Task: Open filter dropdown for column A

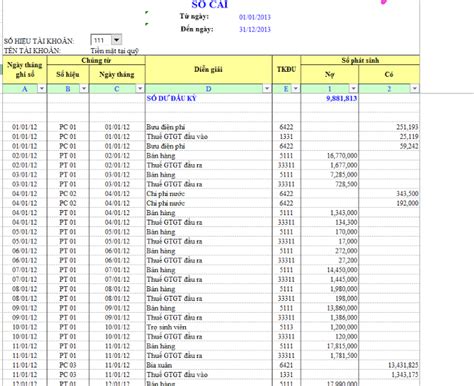Action: [42, 89]
